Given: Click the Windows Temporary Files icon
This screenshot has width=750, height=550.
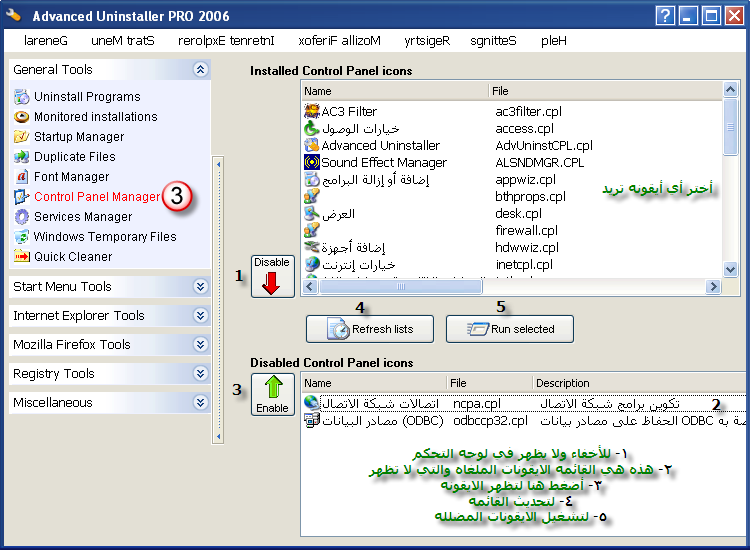Looking at the screenshot, I should [x=22, y=237].
